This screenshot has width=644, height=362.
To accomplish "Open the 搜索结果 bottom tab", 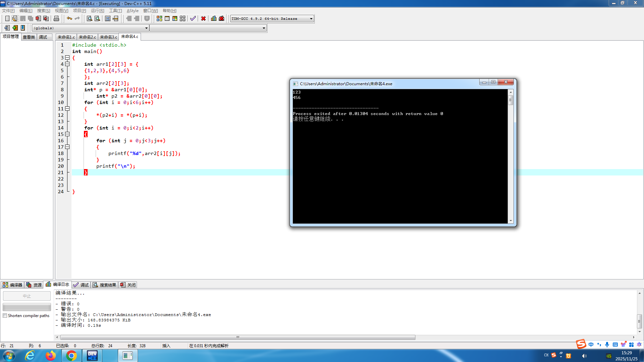I will click(104, 285).
